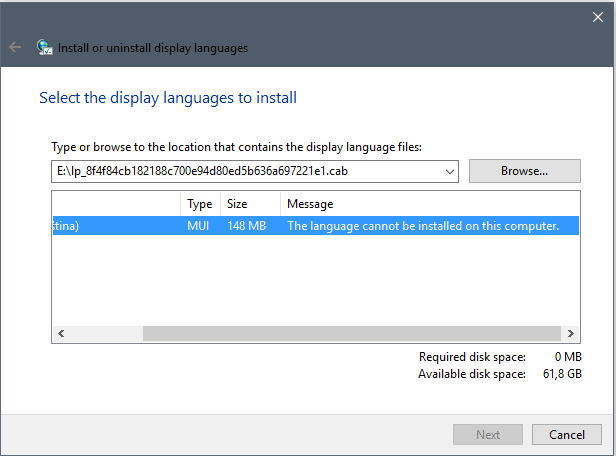Click the greyed-out Next button

click(x=488, y=435)
